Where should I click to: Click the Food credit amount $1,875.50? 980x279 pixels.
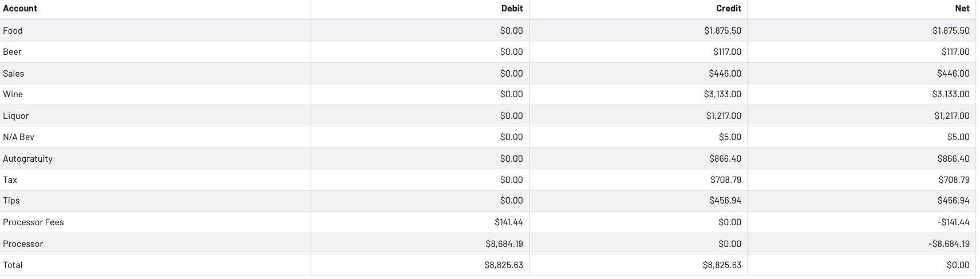(x=722, y=31)
